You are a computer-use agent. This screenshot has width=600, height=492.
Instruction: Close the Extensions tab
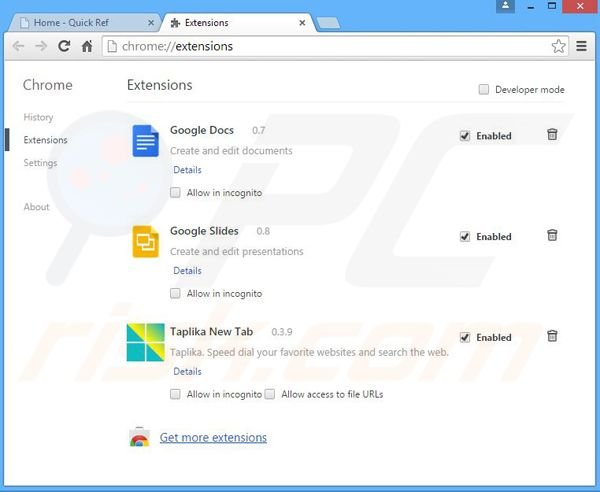coord(302,23)
